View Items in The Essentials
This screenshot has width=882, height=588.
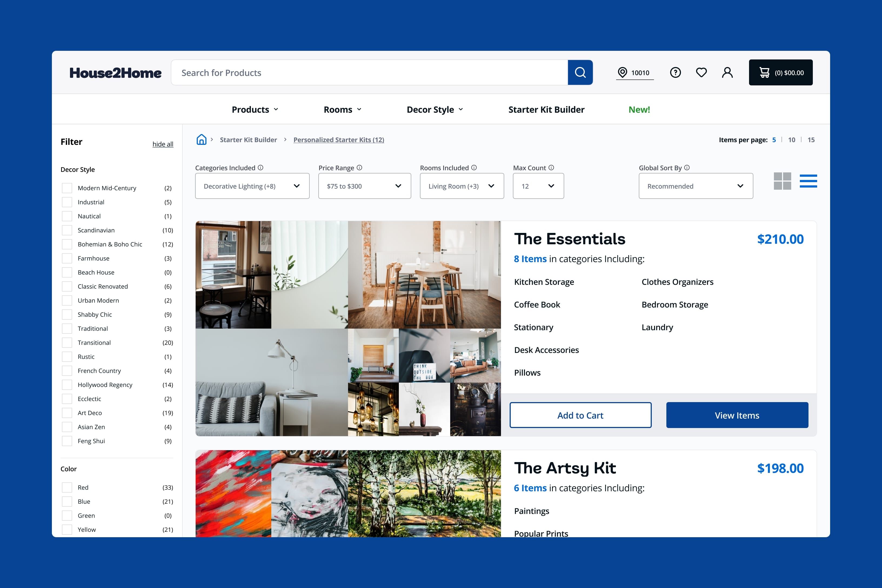click(x=737, y=415)
